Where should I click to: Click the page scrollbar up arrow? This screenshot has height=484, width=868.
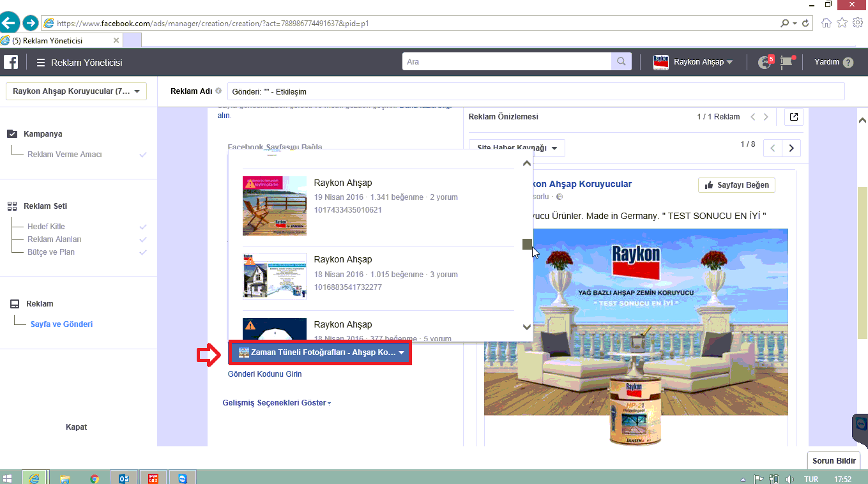pyautogui.click(x=862, y=120)
